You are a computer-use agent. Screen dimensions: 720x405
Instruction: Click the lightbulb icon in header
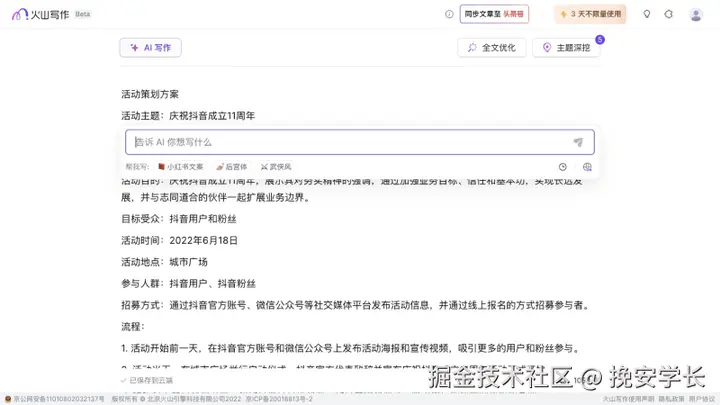[x=647, y=14]
